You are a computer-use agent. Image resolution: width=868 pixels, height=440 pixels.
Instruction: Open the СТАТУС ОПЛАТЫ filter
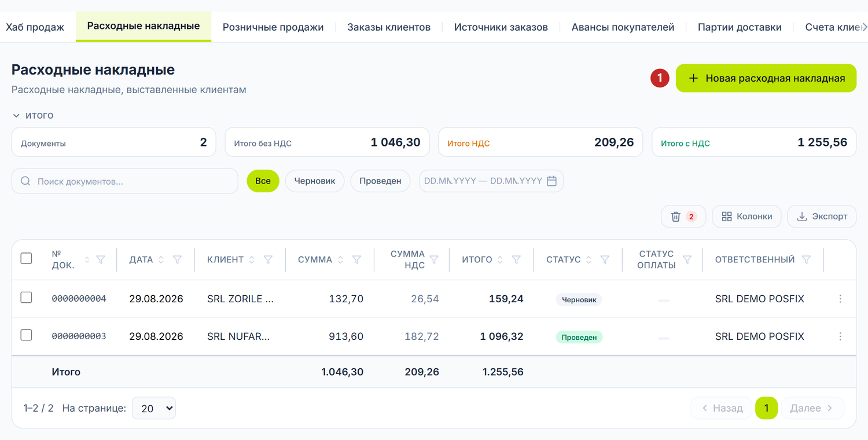tap(687, 260)
